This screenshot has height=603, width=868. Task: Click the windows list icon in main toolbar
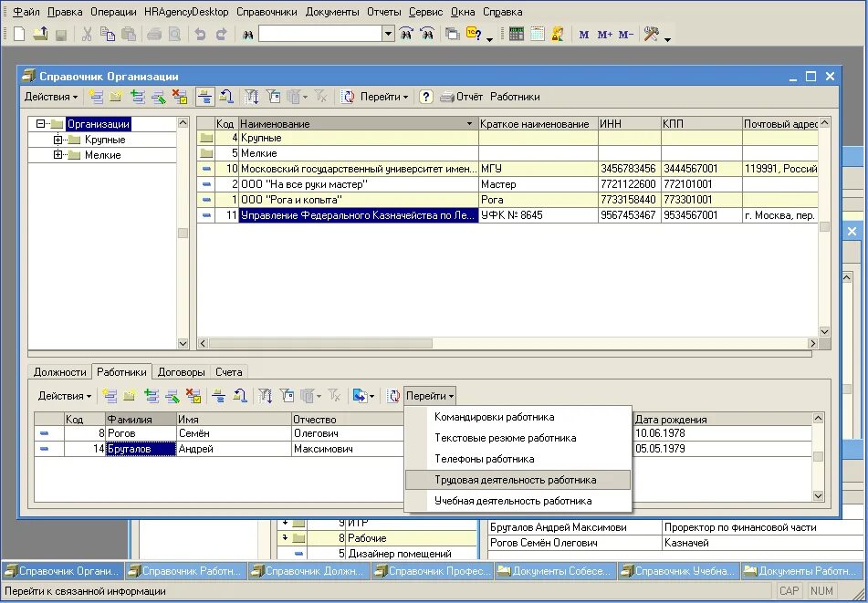pyautogui.click(x=453, y=34)
